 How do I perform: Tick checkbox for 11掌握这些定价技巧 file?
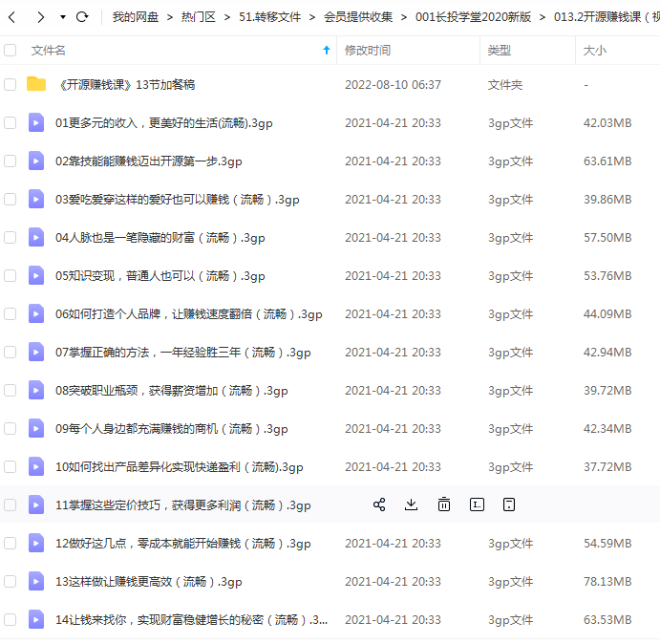pyautogui.click(x=11, y=505)
